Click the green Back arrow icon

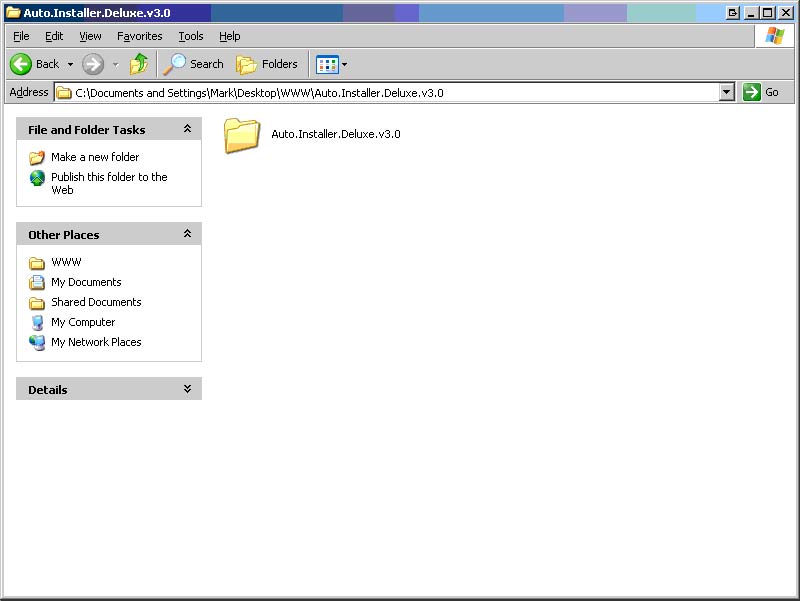[21, 64]
